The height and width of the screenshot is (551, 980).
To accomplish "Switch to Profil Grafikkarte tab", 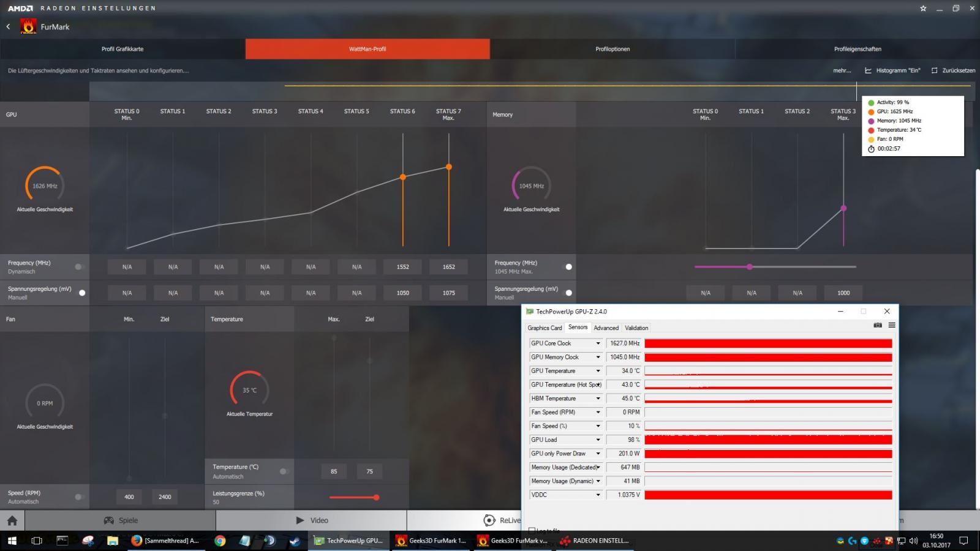I will click(123, 49).
